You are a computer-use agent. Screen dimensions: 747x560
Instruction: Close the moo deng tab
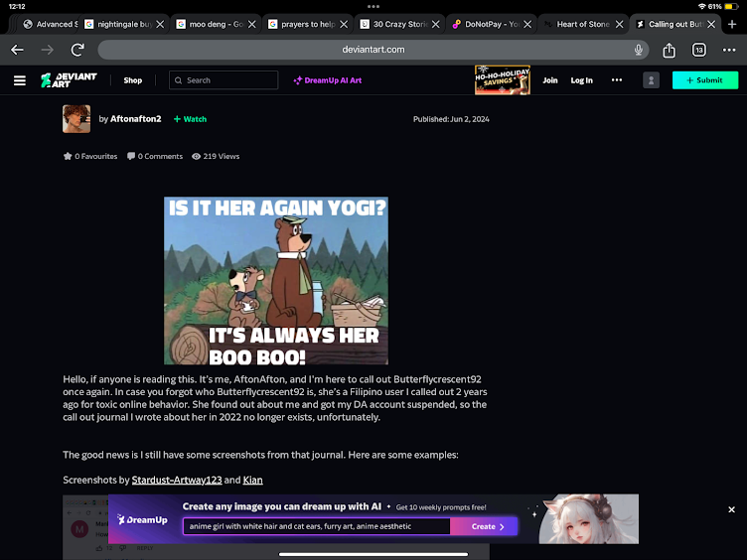(x=252, y=24)
